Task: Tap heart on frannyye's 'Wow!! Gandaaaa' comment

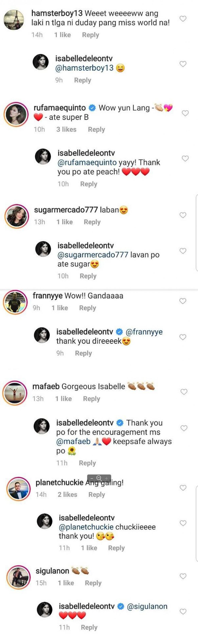Action: point(183,301)
